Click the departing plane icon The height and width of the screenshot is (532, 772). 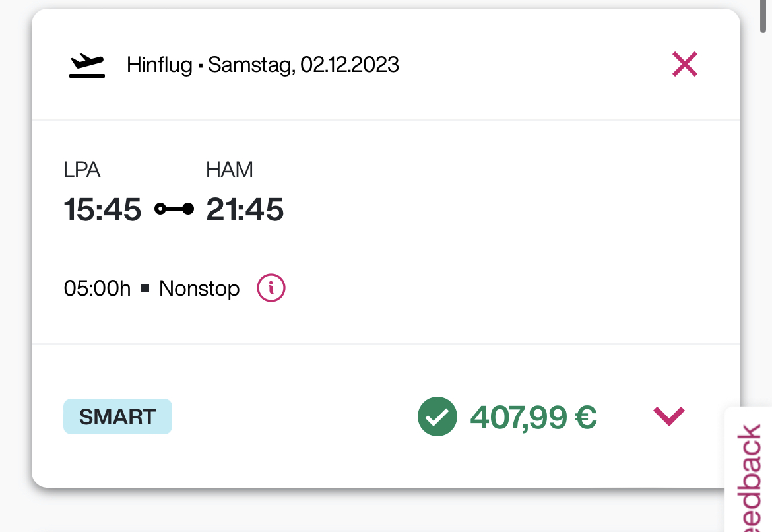click(87, 66)
